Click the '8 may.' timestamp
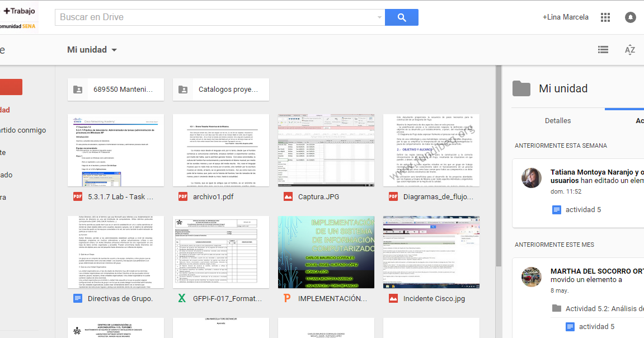644x338 pixels. [560, 290]
